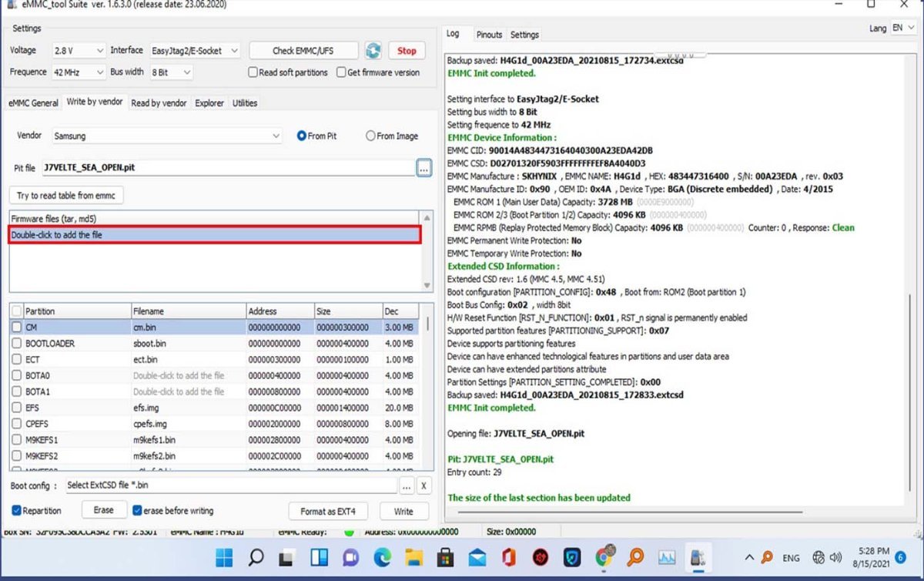Click the Filename column header
Screen dimensions: 924x581
click(x=189, y=311)
